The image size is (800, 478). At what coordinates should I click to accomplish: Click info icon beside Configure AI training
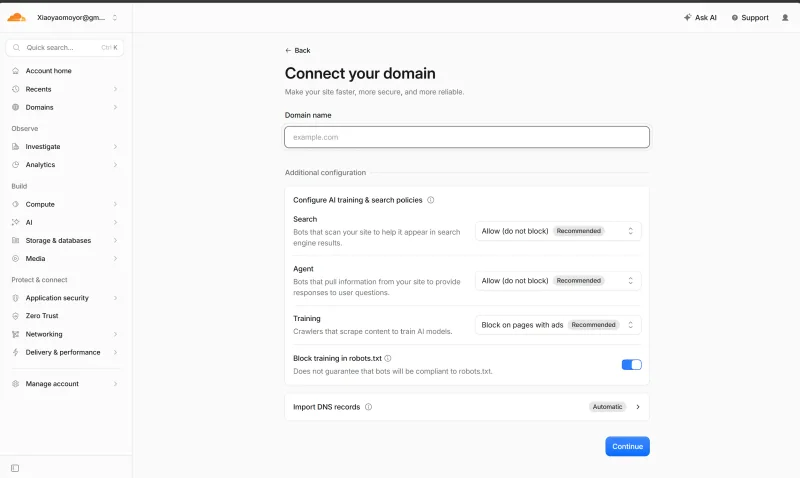[431, 200]
